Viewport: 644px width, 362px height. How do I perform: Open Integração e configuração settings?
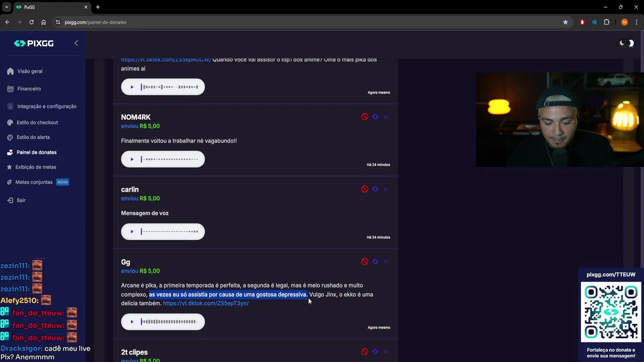pos(47,107)
